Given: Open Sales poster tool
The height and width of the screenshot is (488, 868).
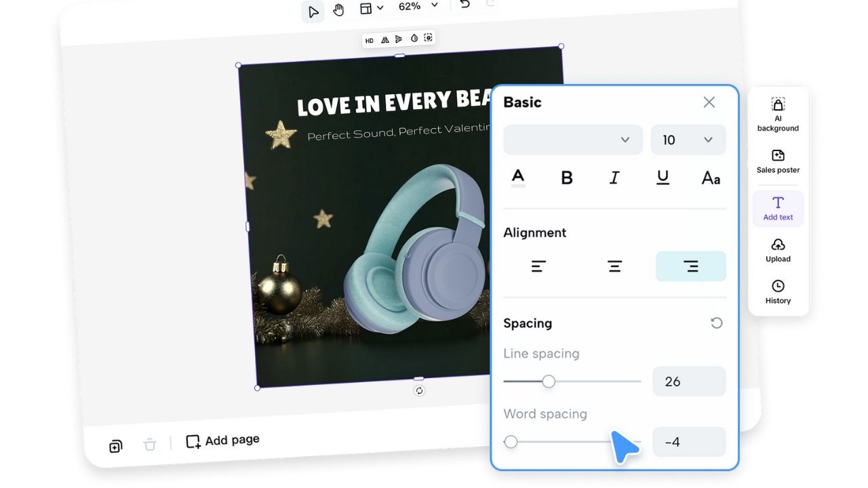Looking at the screenshot, I should (x=778, y=162).
